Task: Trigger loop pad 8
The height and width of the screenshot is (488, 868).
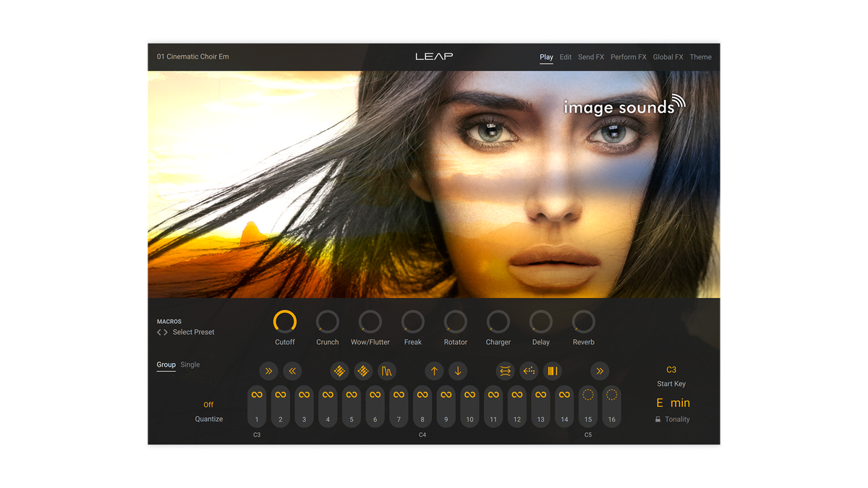Action: click(422, 406)
